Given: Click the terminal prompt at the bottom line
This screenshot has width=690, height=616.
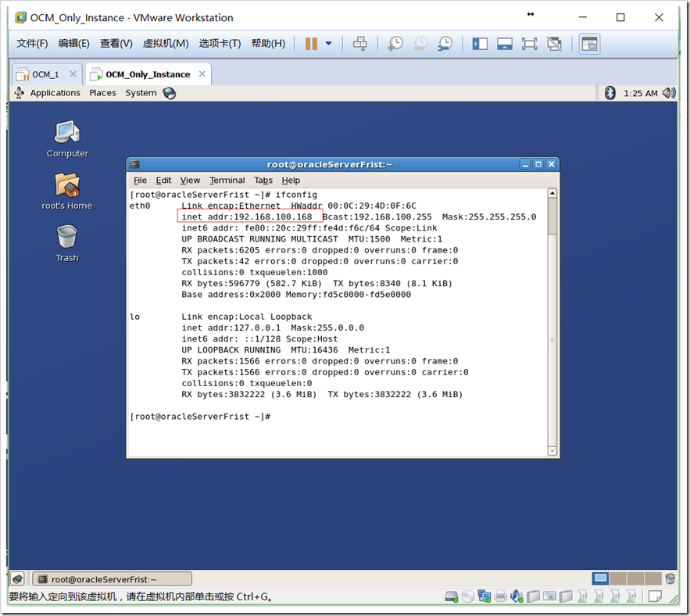Looking at the screenshot, I should tap(200, 417).
